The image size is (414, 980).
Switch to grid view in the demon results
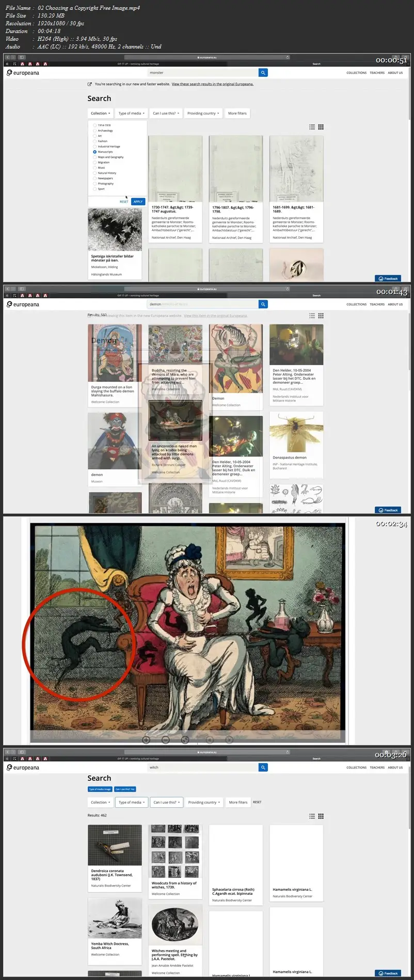(x=321, y=316)
